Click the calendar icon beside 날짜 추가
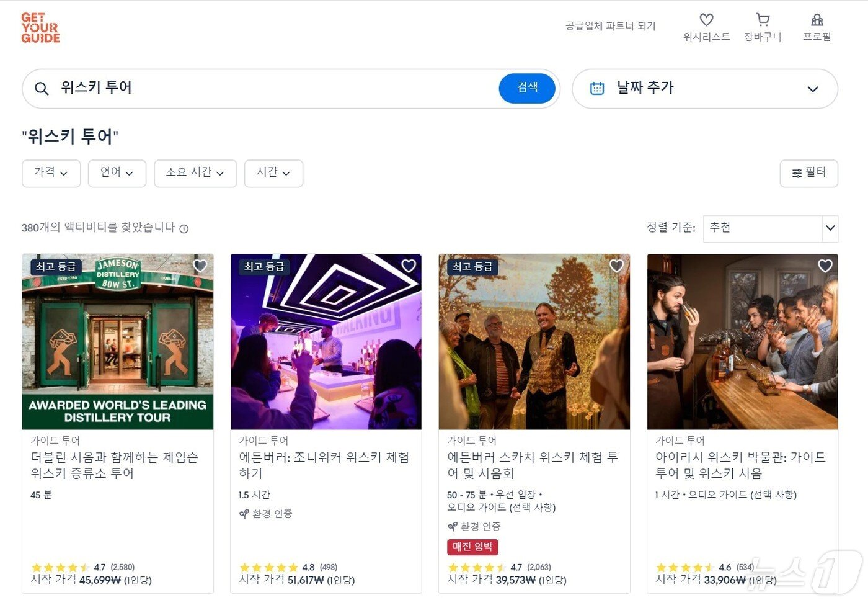The width and height of the screenshot is (868, 600). (597, 88)
